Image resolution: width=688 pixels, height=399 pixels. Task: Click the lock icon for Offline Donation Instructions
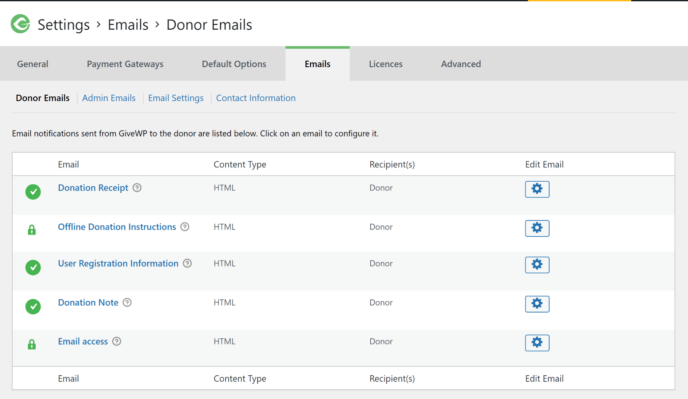pyautogui.click(x=32, y=230)
